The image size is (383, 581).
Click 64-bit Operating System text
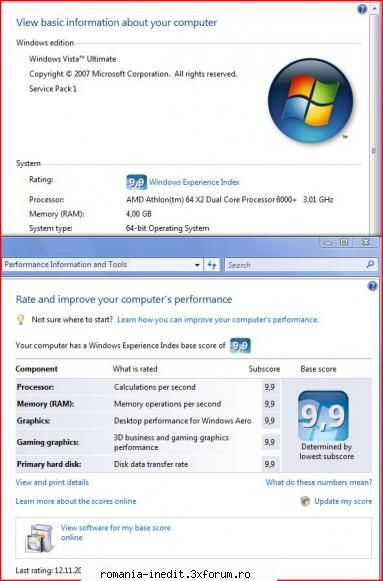click(167, 228)
